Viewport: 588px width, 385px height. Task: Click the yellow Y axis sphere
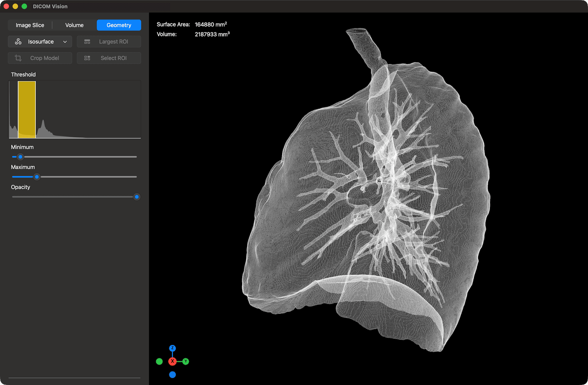pos(186,361)
